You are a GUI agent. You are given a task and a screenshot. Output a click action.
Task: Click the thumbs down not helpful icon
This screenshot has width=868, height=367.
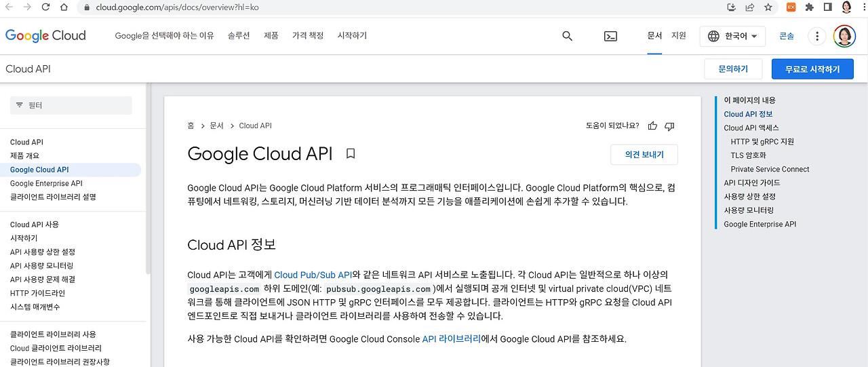[x=669, y=125]
